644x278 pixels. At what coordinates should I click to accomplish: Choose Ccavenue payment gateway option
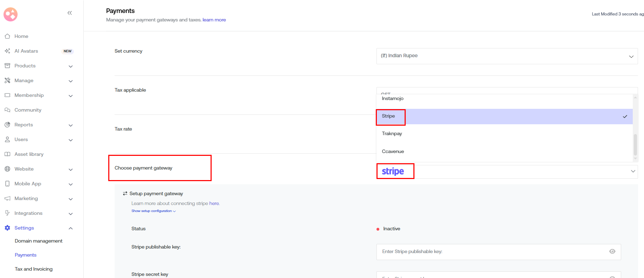[x=393, y=152]
